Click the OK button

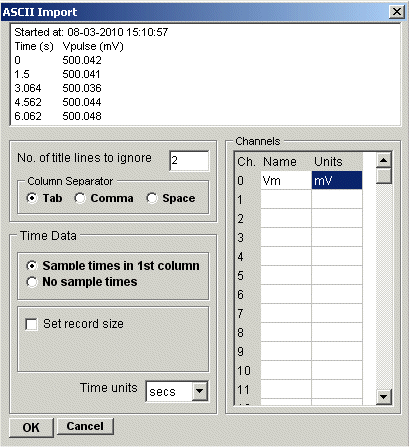pos(31,427)
